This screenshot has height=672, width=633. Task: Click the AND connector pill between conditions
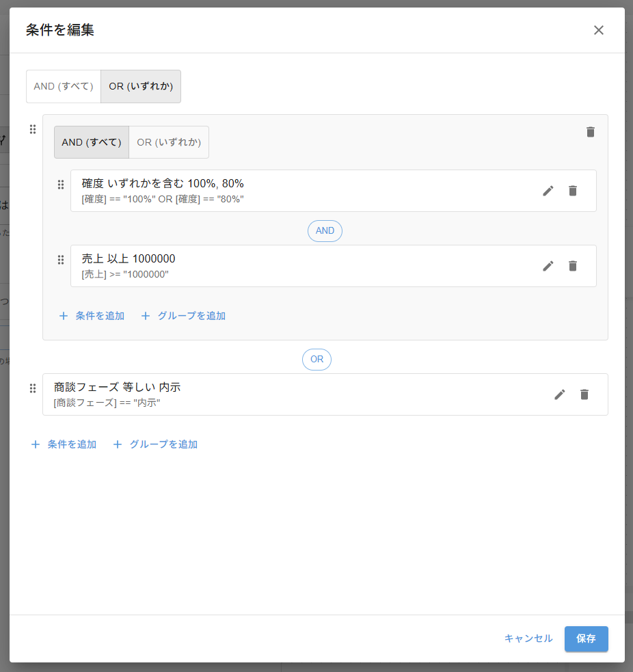325,231
